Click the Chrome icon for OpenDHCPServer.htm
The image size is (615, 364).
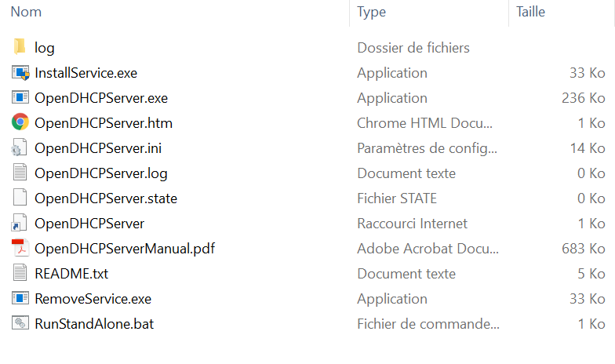[x=20, y=122]
